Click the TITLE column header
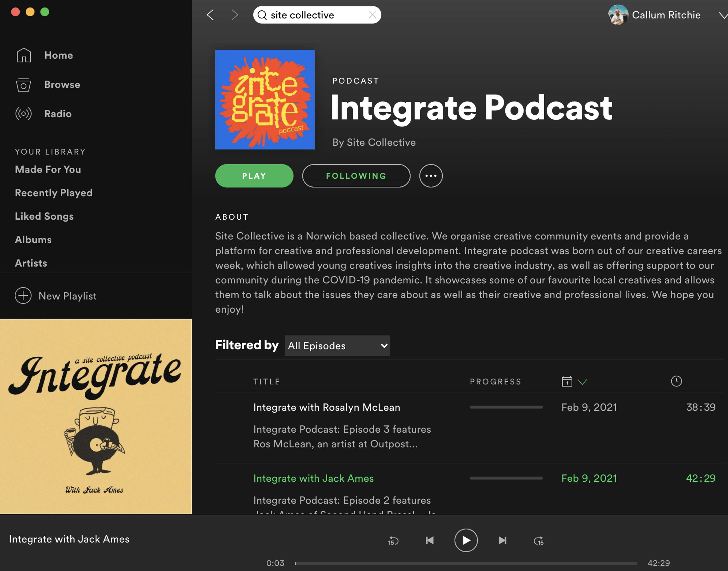The width and height of the screenshot is (728, 571). tap(267, 382)
